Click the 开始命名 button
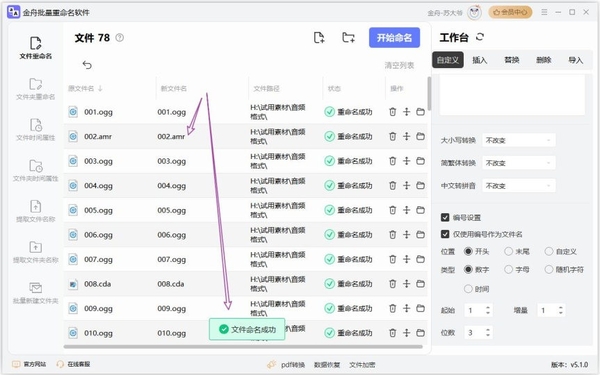 (394, 38)
